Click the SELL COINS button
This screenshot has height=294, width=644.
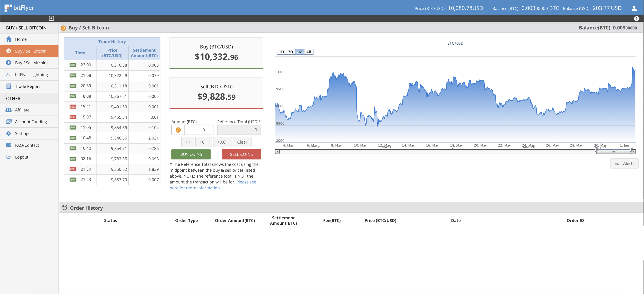(241, 154)
